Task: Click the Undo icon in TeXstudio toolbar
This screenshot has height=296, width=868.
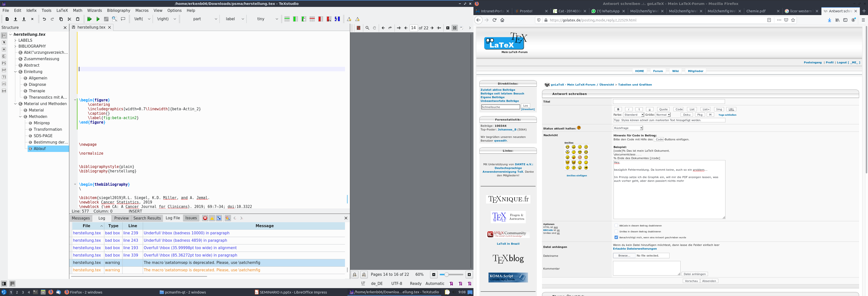Action: [x=44, y=19]
